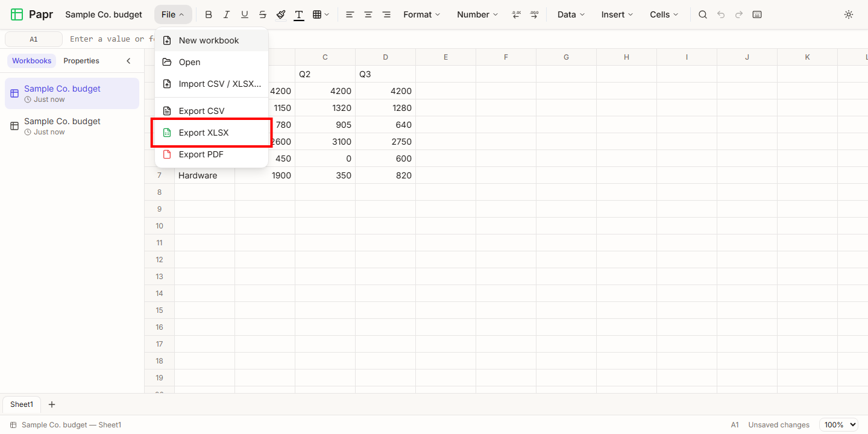Expand the Data dropdown menu

coord(571,14)
